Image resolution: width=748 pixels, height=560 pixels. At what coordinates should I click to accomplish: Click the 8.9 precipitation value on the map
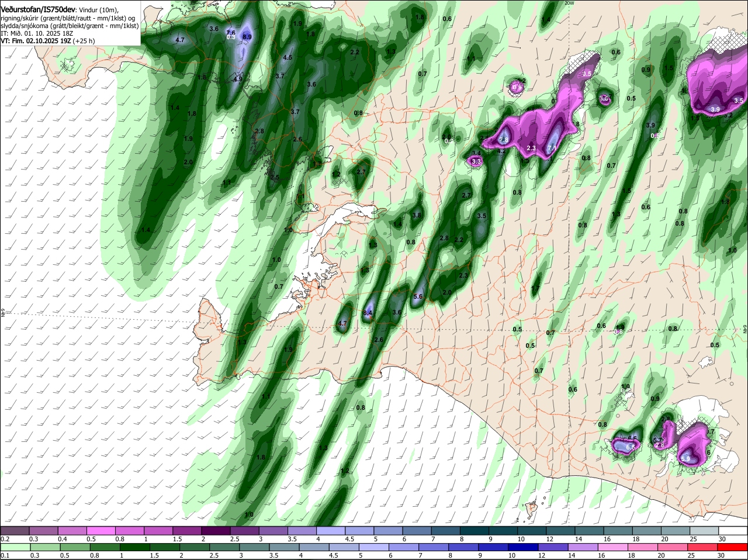[x=247, y=37]
